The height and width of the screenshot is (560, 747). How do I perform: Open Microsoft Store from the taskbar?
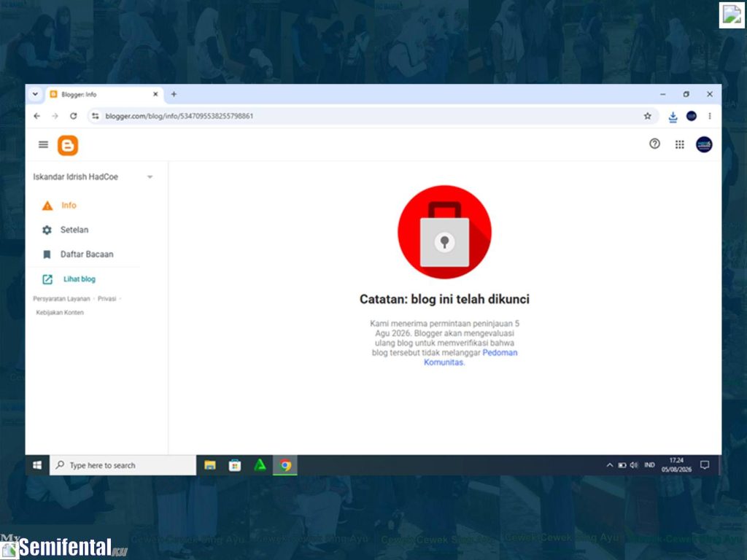(x=234, y=465)
